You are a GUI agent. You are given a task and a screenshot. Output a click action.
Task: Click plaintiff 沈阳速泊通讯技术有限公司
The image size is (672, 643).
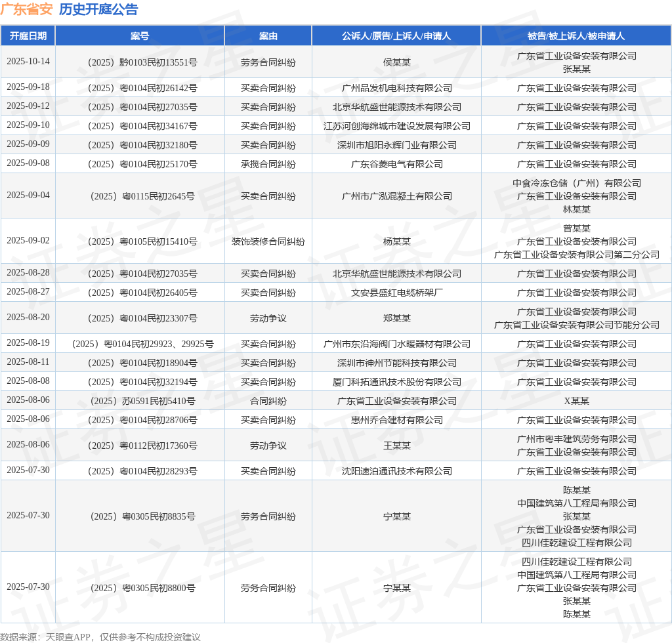397,471
